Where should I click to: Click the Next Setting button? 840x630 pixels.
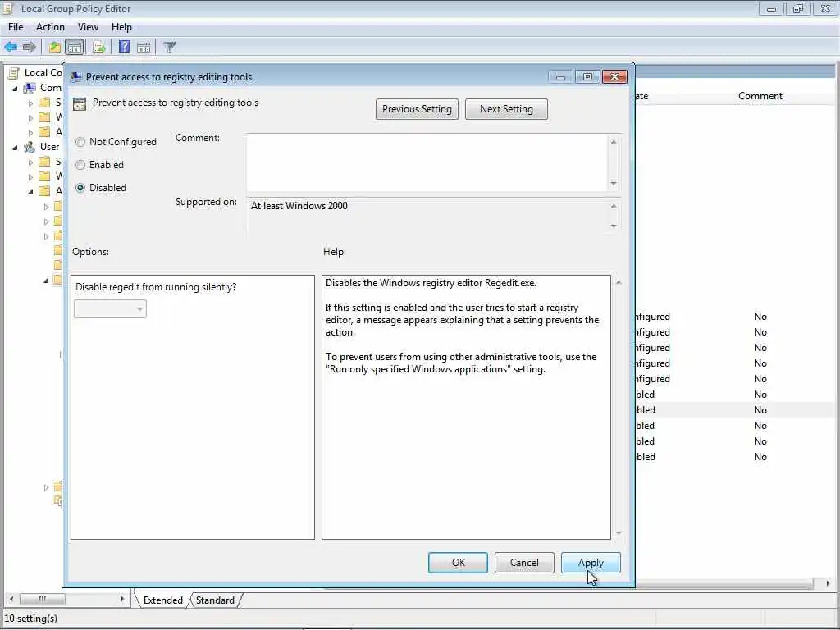click(x=506, y=109)
